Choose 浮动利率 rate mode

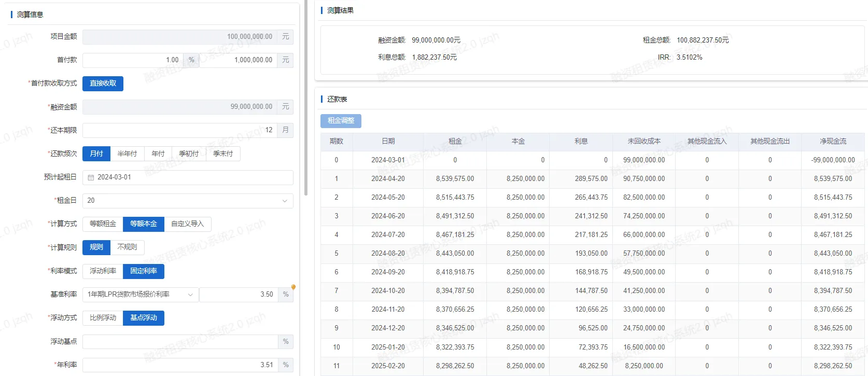click(103, 271)
